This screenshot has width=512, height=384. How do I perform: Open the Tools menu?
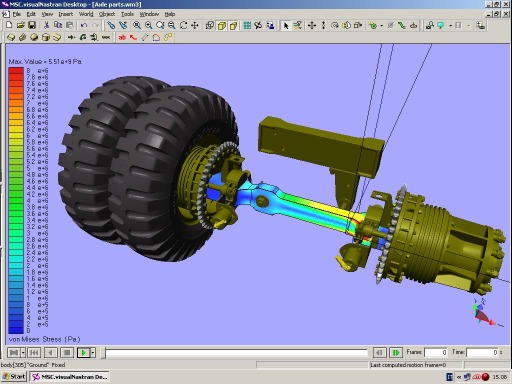(127, 14)
